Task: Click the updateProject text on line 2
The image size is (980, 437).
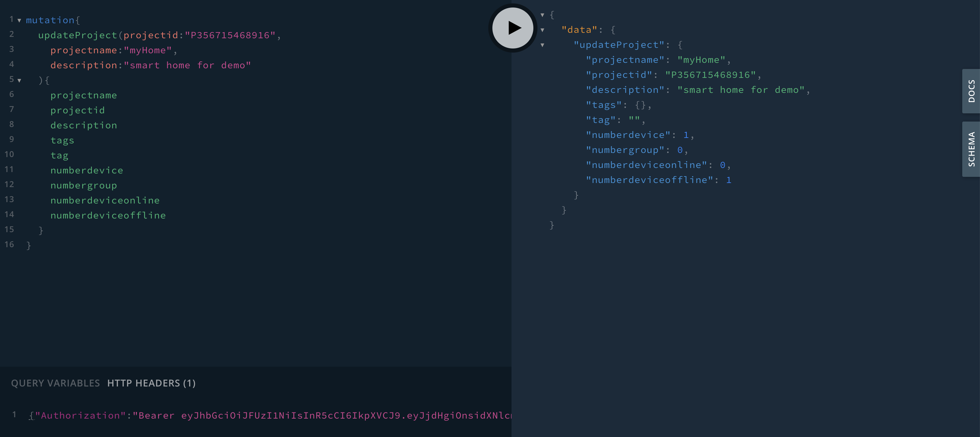Action: pyautogui.click(x=78, y=35)
